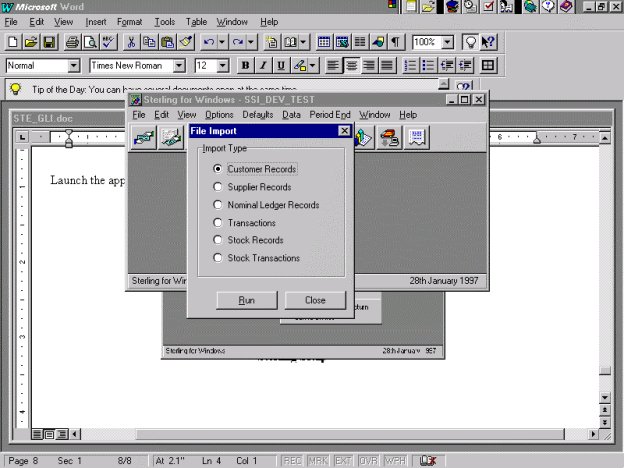Viewport: 624px width, 468px height.
Task: Click the Columns layout icon
Action: click(360, 42)
